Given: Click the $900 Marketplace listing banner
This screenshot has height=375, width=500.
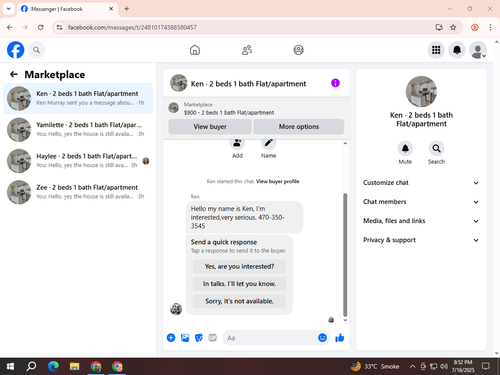Looking at the screenshot, I should [256, 108].
